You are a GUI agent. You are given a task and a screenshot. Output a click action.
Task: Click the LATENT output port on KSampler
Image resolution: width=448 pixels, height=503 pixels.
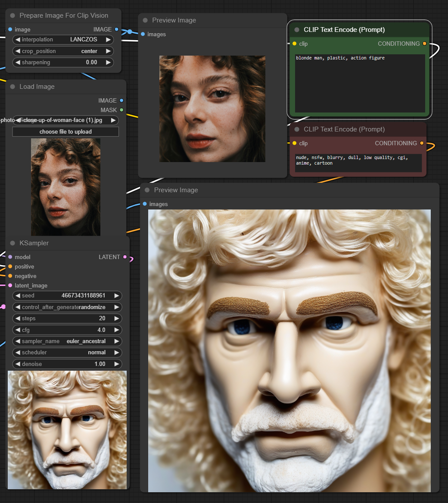(125, 257)
